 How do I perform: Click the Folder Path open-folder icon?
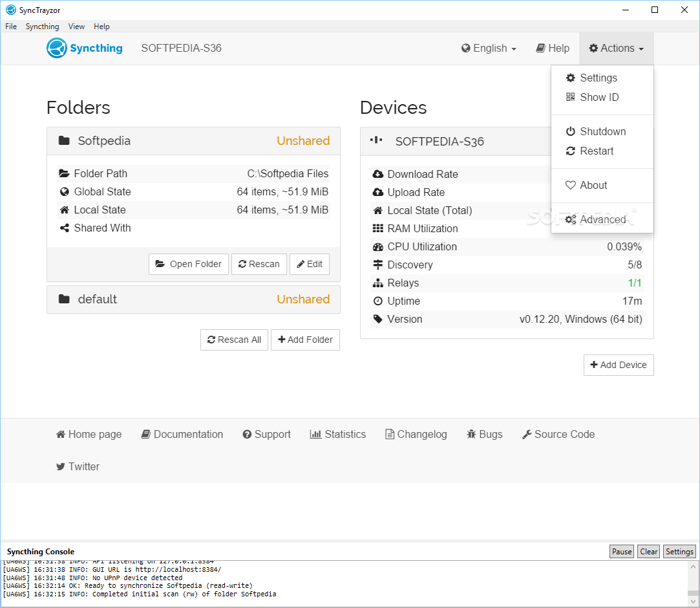tap(64, 173)
